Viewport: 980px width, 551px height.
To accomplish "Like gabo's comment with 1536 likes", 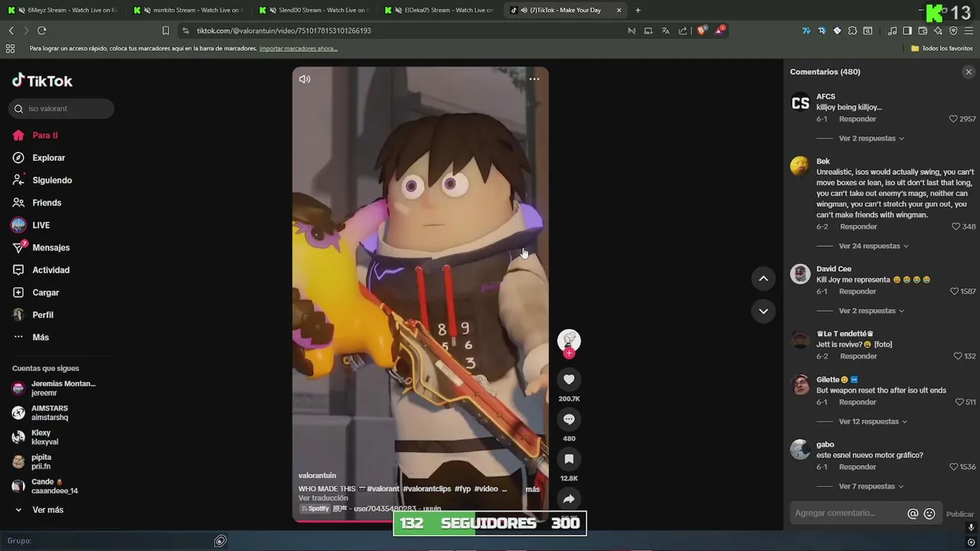I will [953, 467].
